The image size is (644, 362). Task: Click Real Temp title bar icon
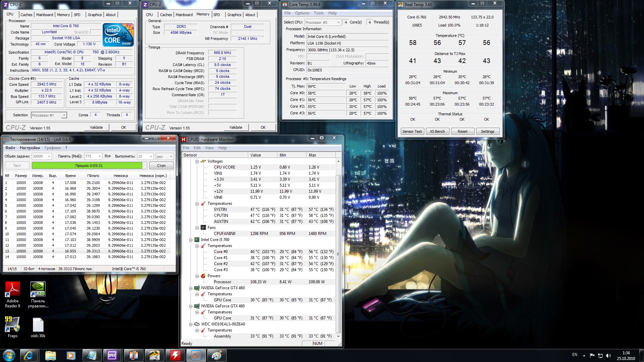click(400, 5)
